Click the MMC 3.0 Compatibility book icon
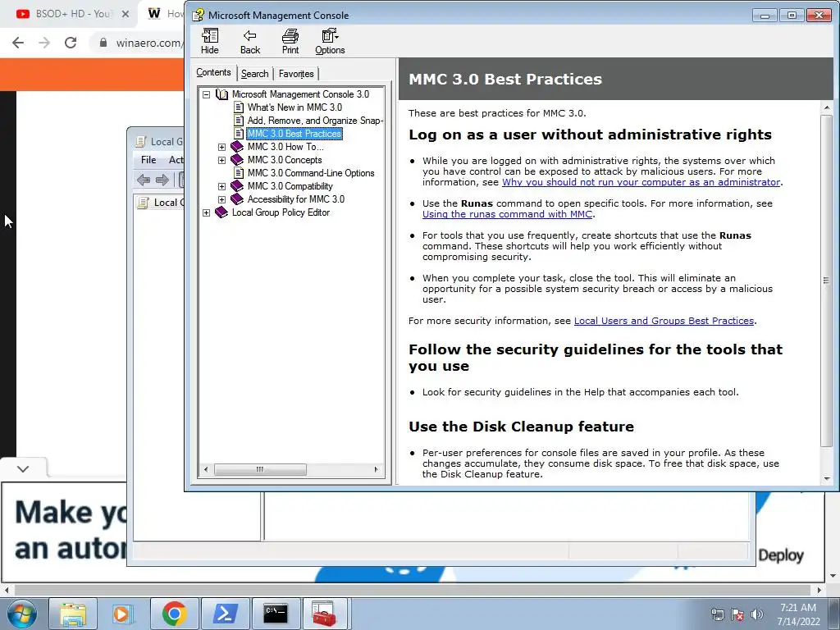Screen dimensions: 840x630 tap(237, 186)
